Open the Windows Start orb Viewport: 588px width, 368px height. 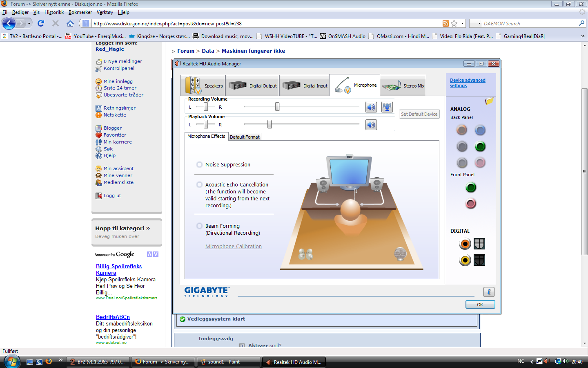click(11, 361)
